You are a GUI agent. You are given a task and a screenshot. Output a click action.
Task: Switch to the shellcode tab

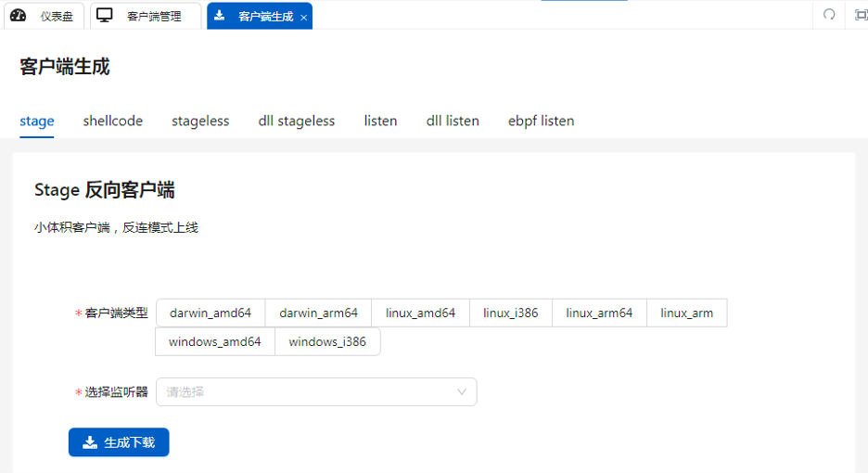(112, 121)
